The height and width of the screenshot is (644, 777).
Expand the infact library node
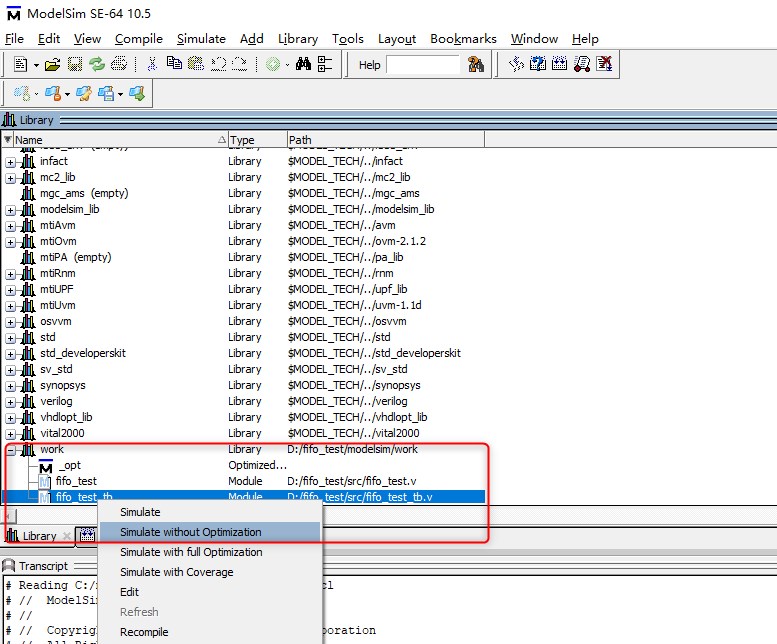11,161
